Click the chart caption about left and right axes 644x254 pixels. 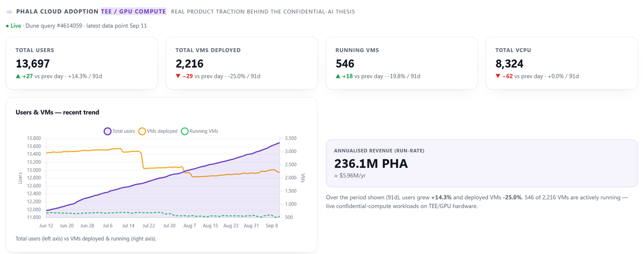pyautogui.click(x=86, y=238)
